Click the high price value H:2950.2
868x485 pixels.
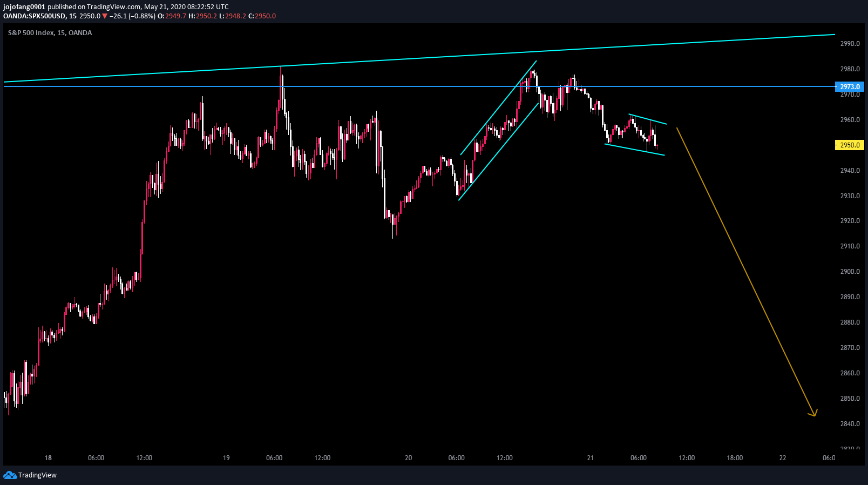coord(202,16)
